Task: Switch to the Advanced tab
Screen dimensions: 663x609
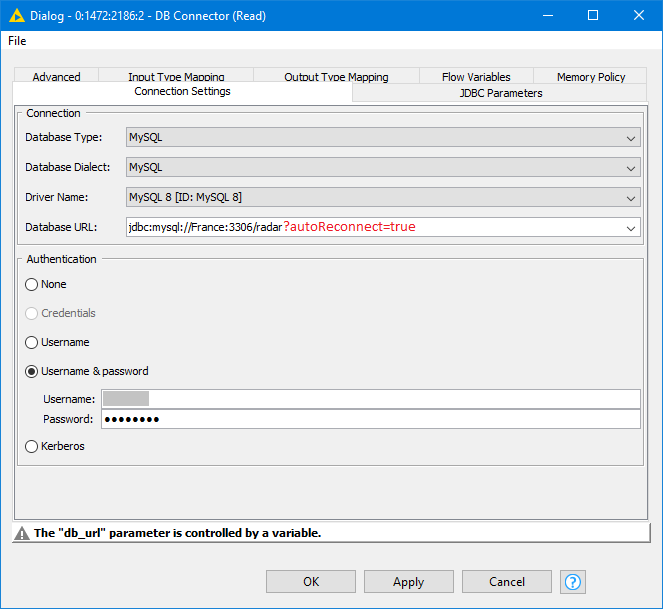Action: tap(56, 77)
